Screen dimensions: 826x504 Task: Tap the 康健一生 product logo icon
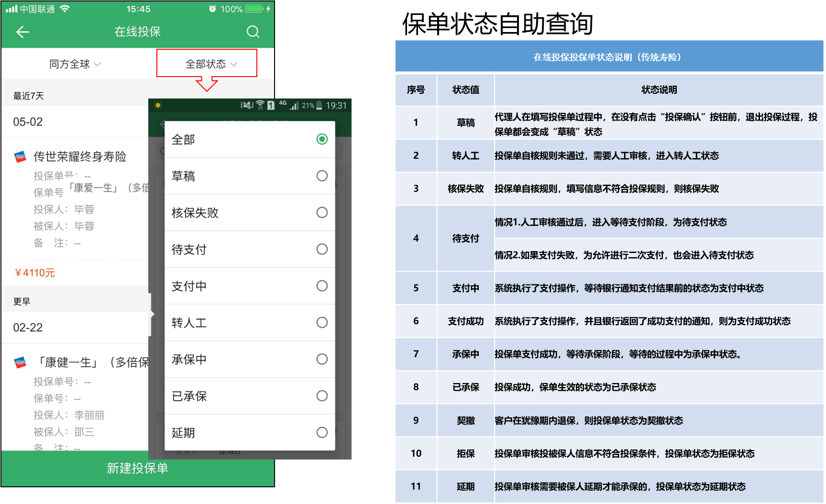(x=20, y=362)
